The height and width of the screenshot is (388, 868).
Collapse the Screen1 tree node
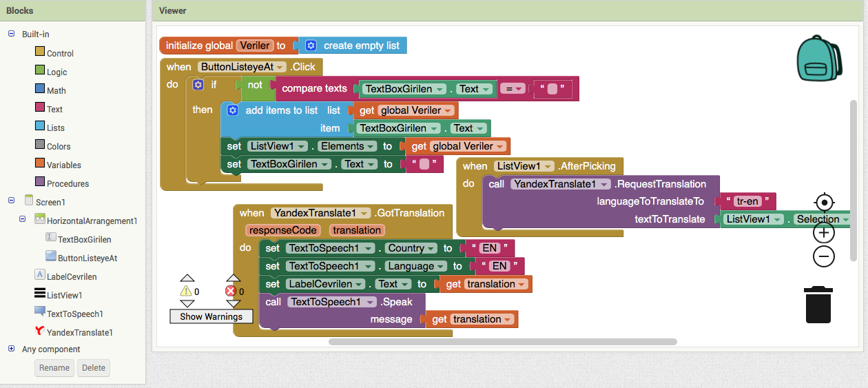11,201
